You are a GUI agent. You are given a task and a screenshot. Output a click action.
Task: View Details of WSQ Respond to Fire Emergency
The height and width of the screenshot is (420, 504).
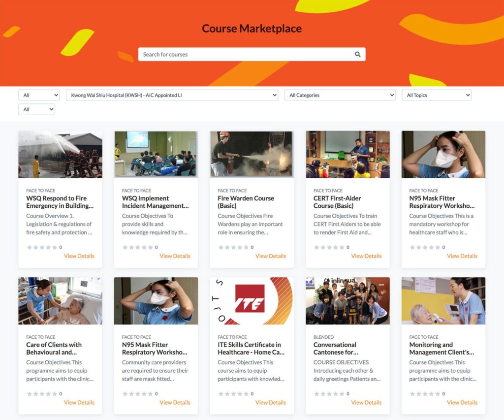tap(79, 256)
